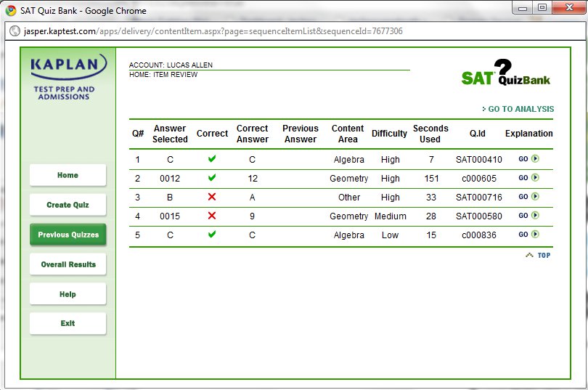The image size is (588, 390).
Task: Select the Previous Quizzes button
Action: point(68,235)
